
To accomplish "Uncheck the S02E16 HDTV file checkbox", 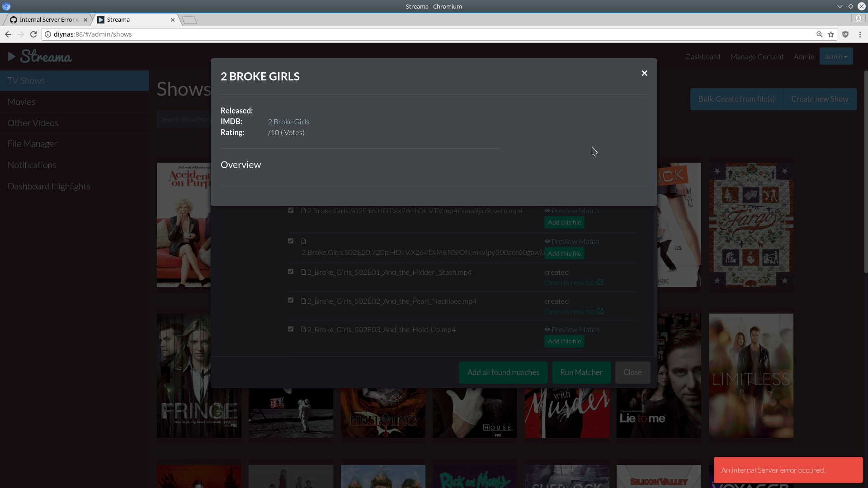I will 291,210.
